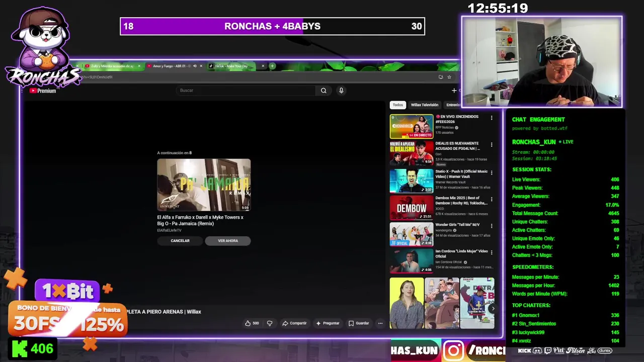Select the Entrevistas filter chip
This screenshot has width=644, height=362.
tap(453, 105)
